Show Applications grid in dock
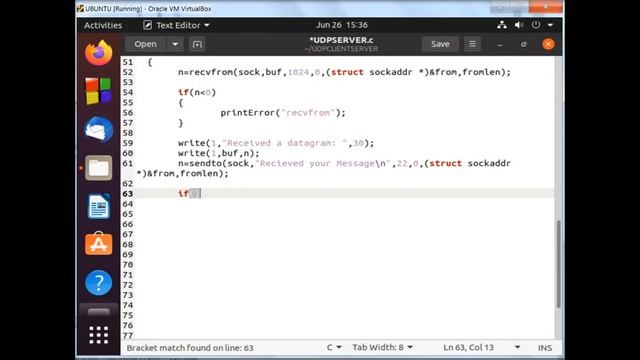Image resolution: width=640 pixels, height=360 pixels. pyautogui.click(x=98, y=335)
